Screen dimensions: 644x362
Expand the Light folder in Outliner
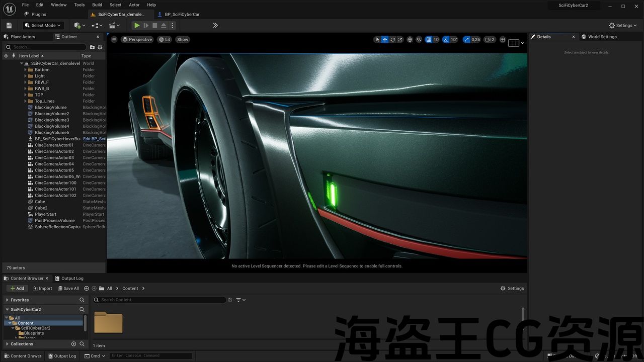pyautogui.click(x=26, y=76)
